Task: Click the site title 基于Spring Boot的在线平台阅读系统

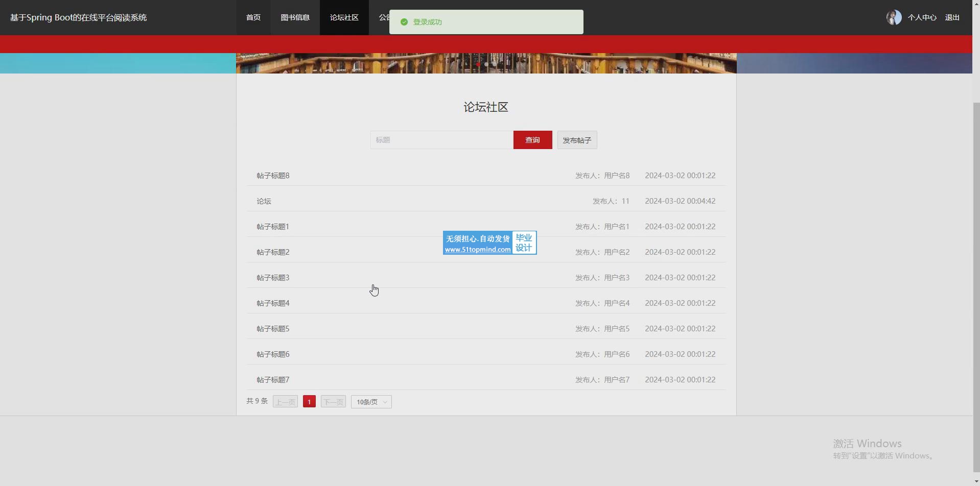Action: pos(78,17)
